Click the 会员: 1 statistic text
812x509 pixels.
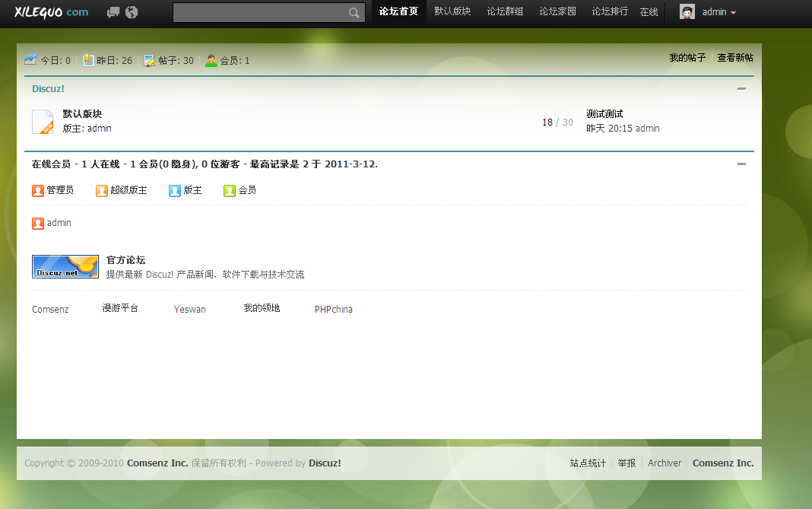tap(235, 61)
